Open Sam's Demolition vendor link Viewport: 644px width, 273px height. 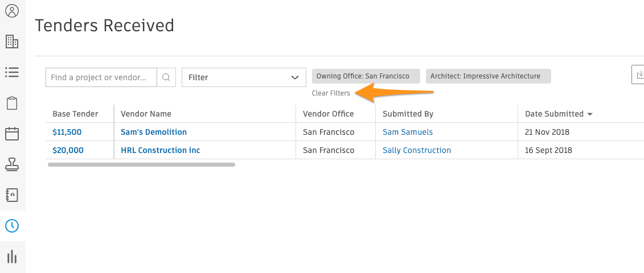(154, 132)
